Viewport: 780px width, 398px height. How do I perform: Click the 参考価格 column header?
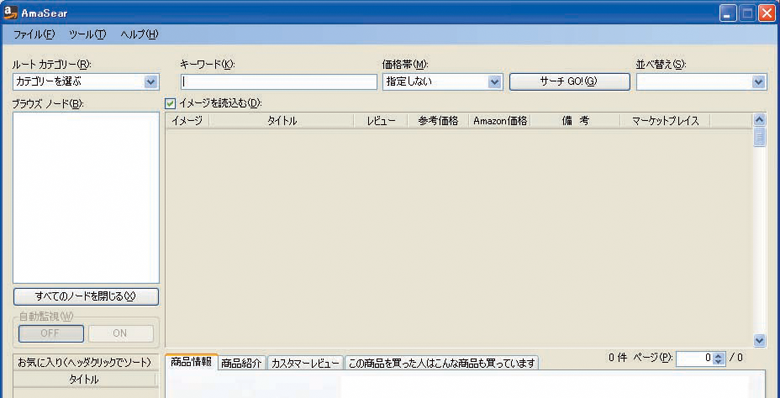point(438,120)
